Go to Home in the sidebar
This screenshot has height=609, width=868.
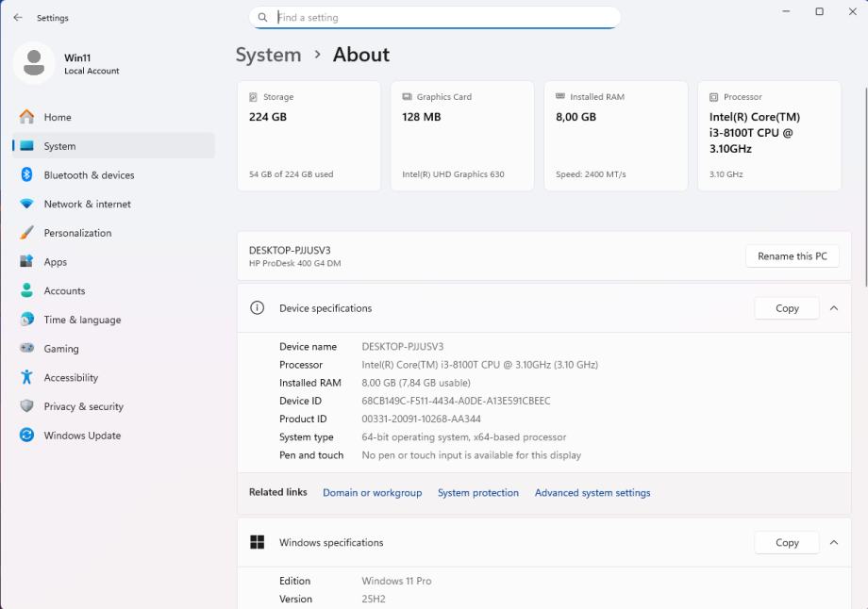pos(58,118)
